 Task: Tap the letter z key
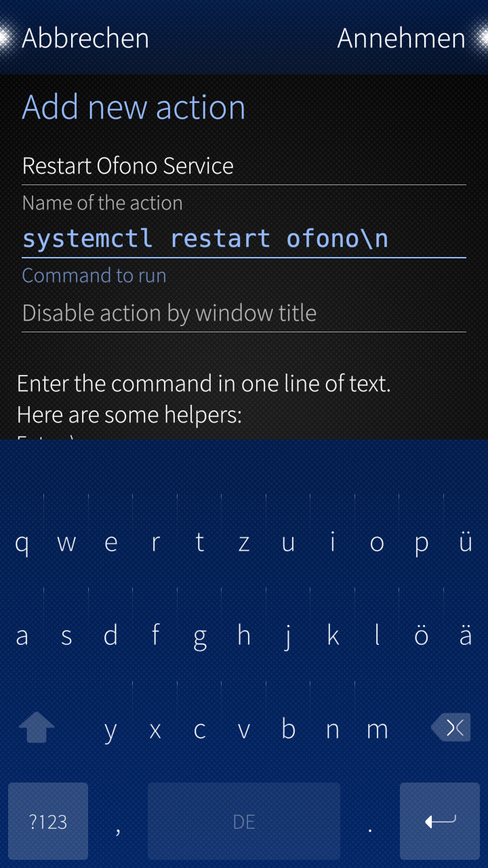point(244,542)
